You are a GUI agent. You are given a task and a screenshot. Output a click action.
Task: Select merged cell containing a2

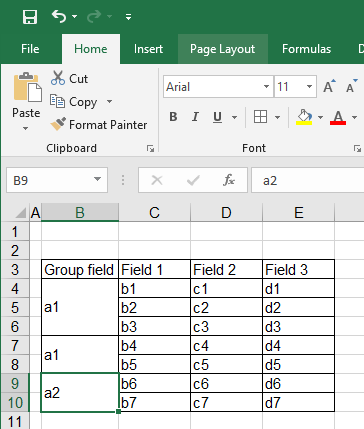[x=80, y=393]
